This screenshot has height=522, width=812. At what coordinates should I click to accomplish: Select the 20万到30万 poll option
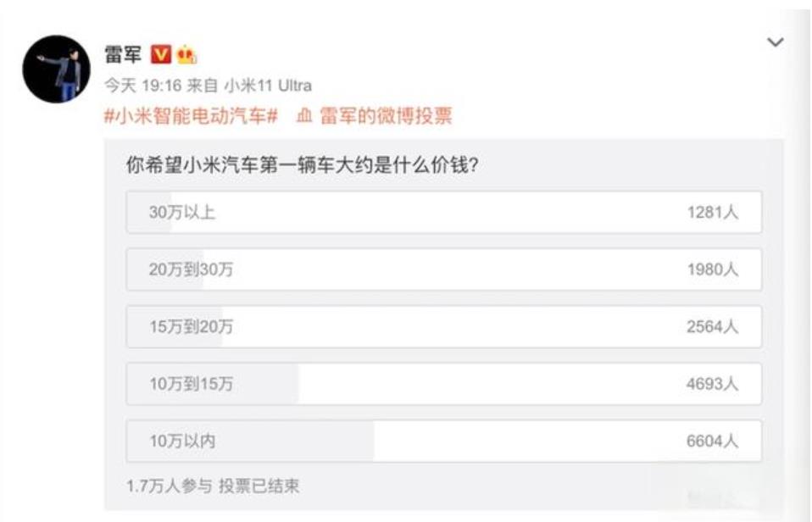[x=444, y=269]
